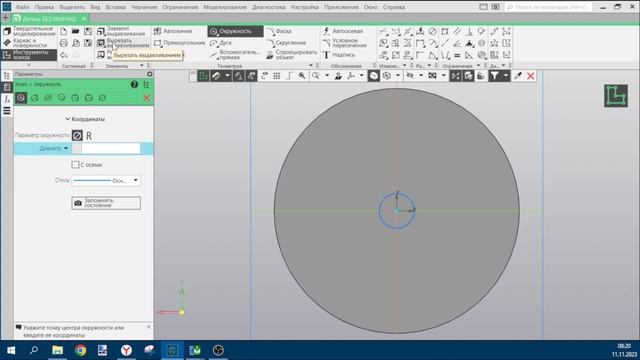Click the filter funnel icon
The width and height of the screenshot is (640, 360).
pyautogui.click(x=494, y=76)
